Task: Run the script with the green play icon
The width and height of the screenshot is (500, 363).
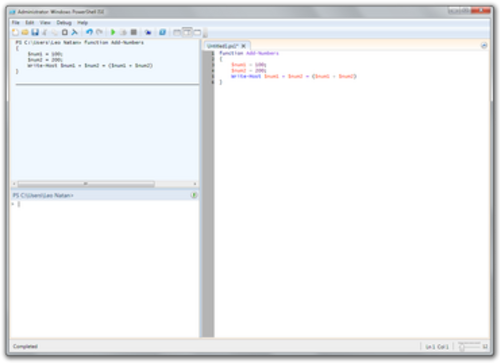Action: 113,32
